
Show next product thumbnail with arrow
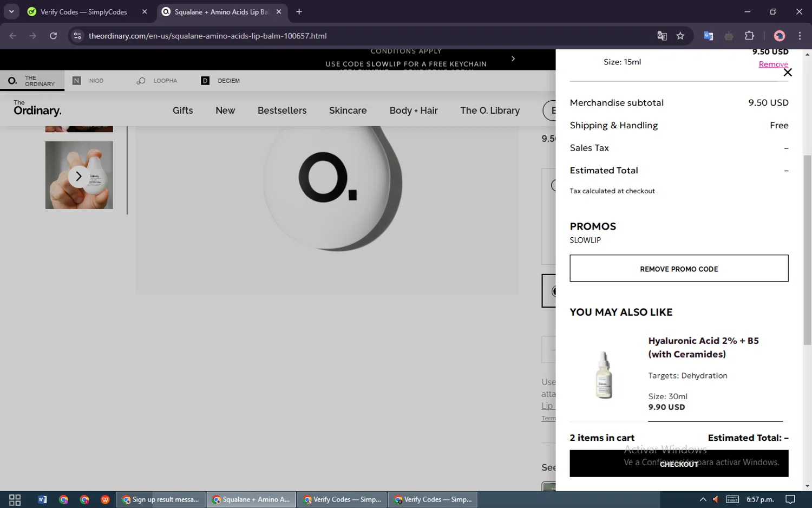pyautogui.click(x=78, y=176)
